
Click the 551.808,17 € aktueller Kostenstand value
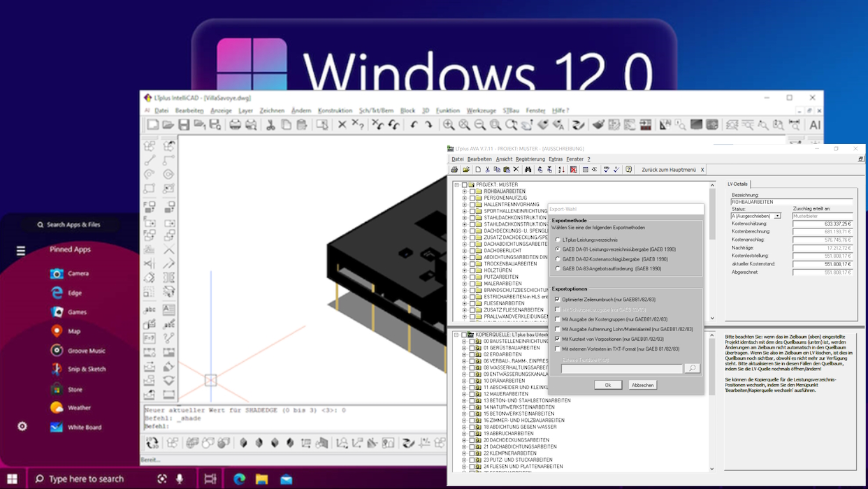[823, 263]
